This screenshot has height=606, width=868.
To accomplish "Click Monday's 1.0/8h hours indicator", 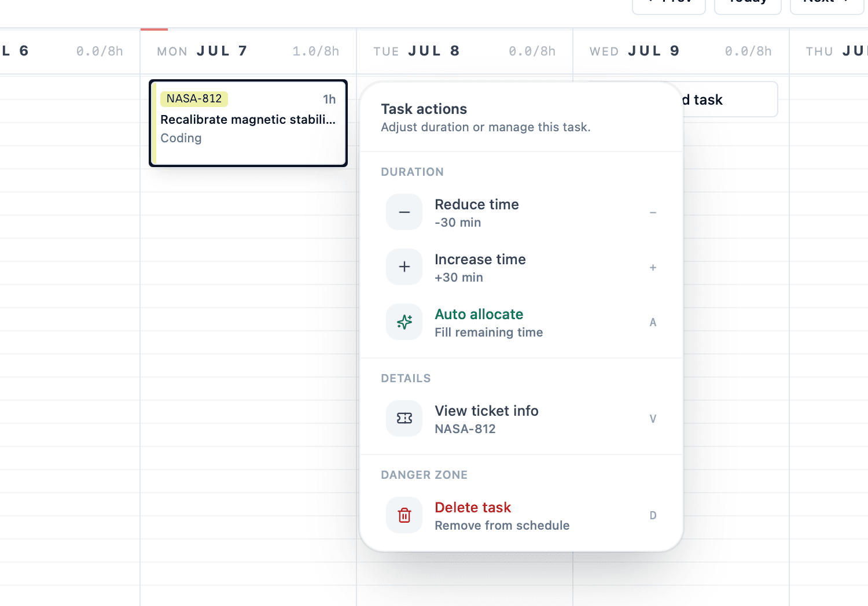I will pos(315,51).
